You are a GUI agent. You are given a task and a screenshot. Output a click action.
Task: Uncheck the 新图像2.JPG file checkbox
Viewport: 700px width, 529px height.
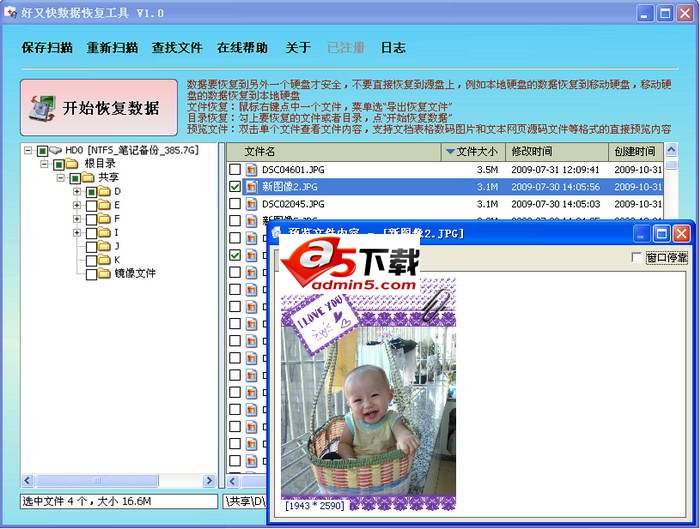click(x=235, y=187)
